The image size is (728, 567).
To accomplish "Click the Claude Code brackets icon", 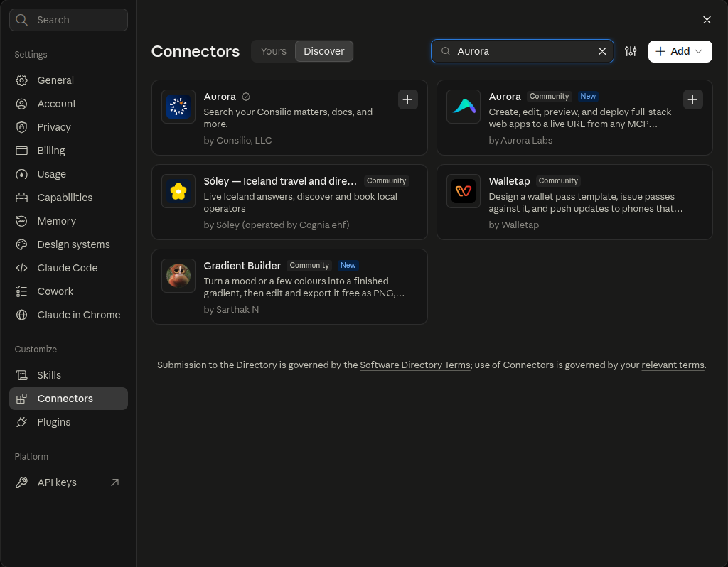I will 21,268.
